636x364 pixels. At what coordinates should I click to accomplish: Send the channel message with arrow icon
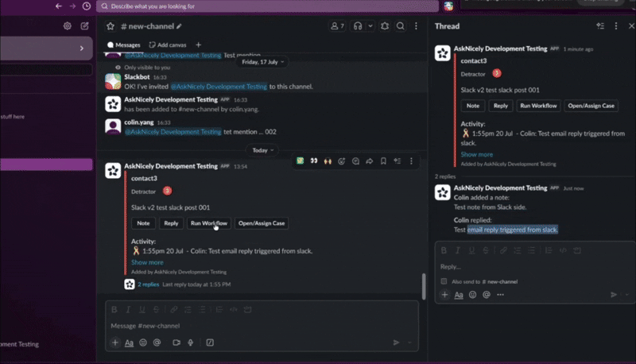pos(396,343)
